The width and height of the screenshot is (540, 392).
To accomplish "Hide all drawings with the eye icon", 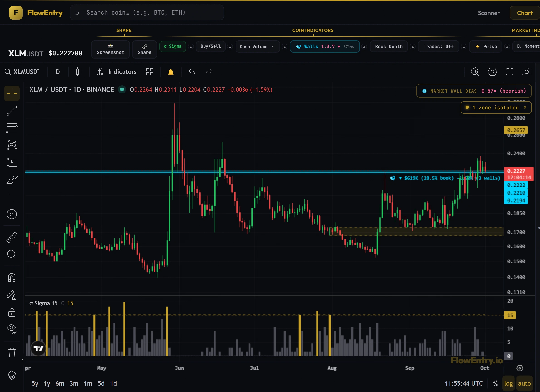I will click(x=12, y=329).
